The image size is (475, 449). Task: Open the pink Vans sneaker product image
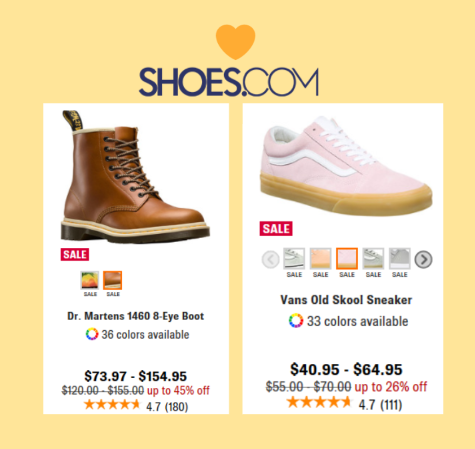coord(346,166)
